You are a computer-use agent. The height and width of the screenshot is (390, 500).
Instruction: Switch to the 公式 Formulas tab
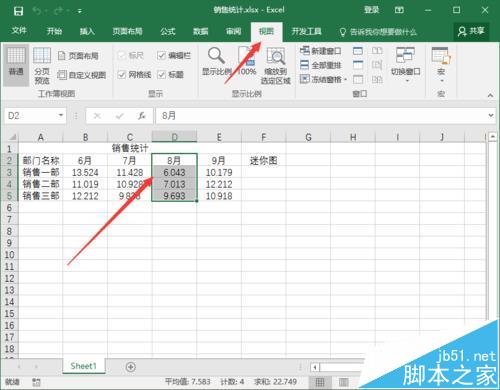tap(168, 31)
